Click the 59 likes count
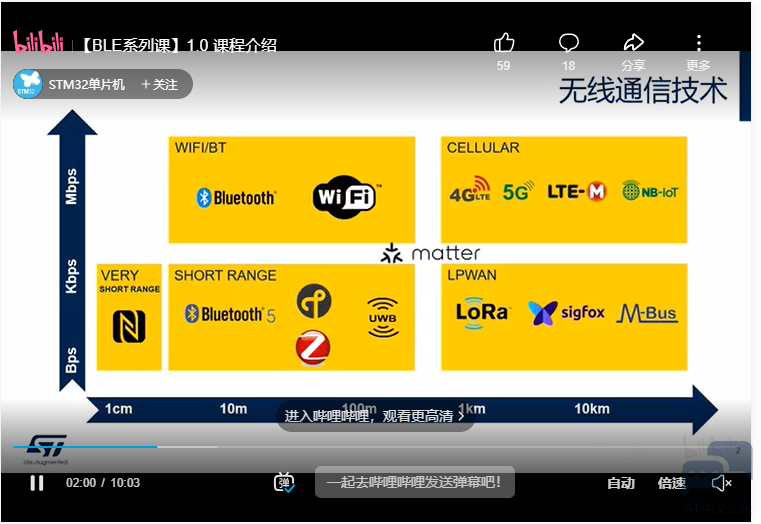This screenshot has width=761, height=524. 503,66
